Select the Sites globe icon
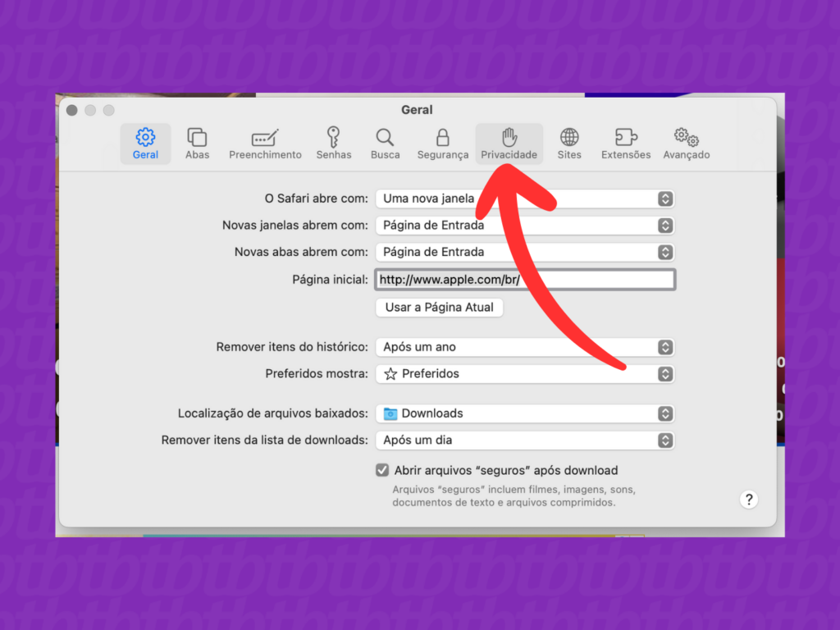 [569, 144]
